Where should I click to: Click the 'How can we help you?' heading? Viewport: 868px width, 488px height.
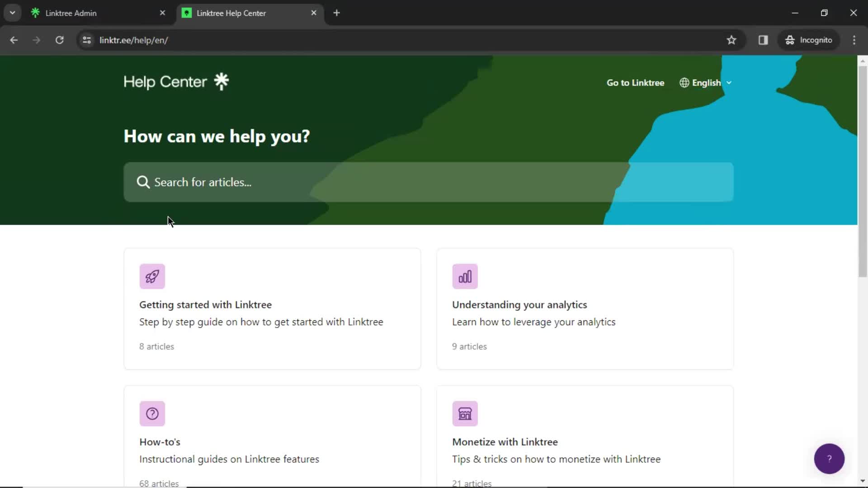[x=217, y=136]
